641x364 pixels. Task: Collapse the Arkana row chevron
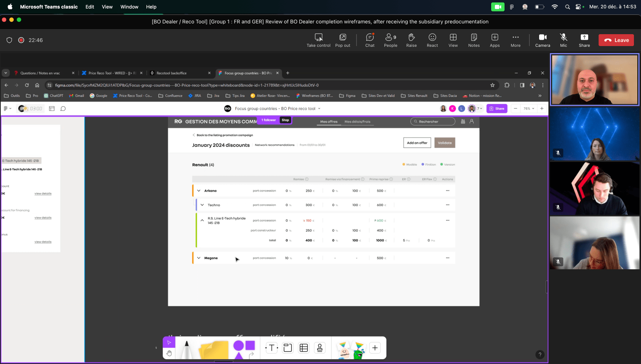click(199, 191)
